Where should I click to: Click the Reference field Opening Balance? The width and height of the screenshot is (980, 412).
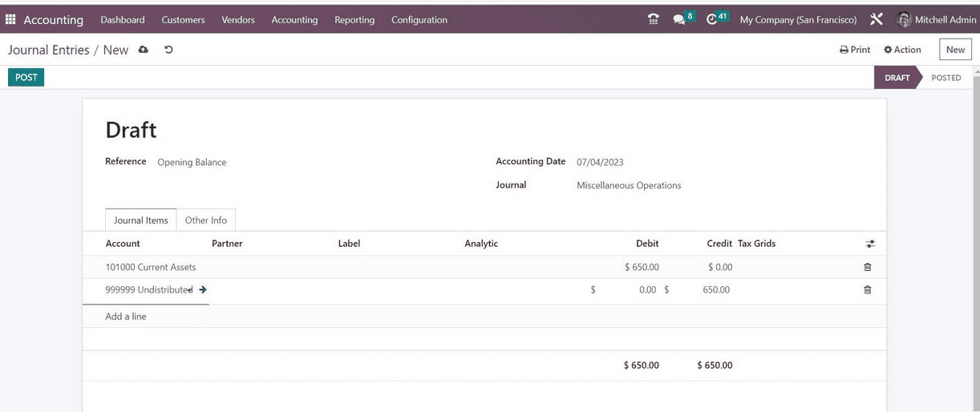(192, 162)
